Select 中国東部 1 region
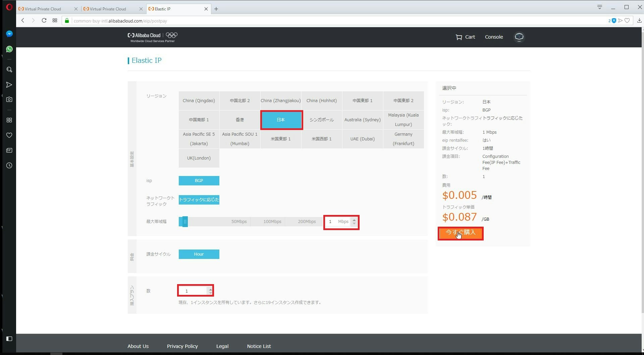644x355 pixels. 363,101
